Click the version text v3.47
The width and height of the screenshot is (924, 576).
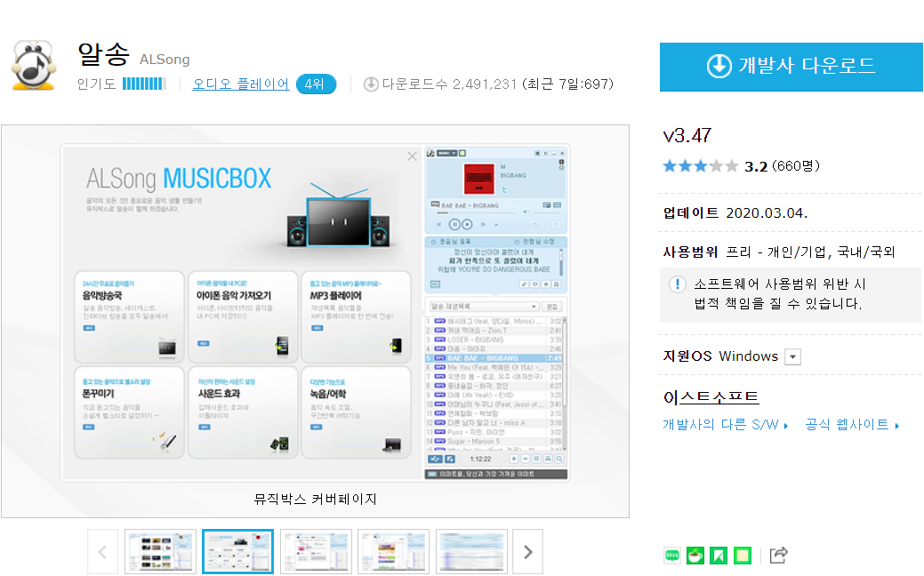[687, 135]
